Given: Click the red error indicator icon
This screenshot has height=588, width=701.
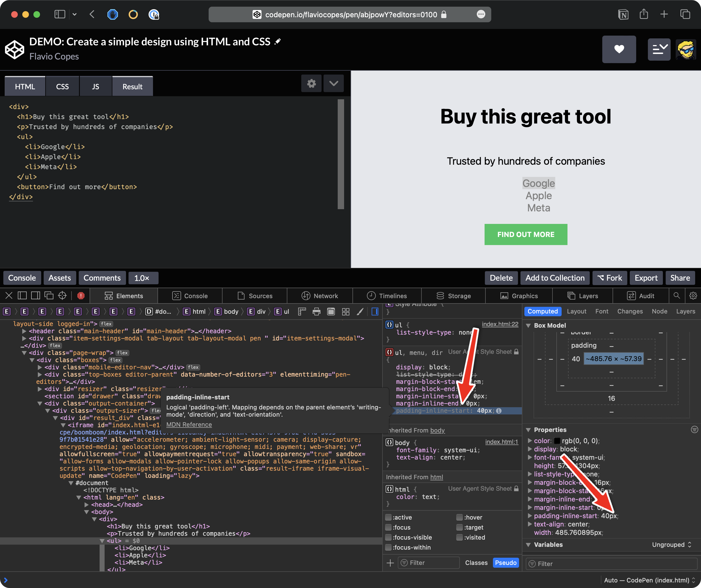Looking at the screenshot, I should pos(81,296).
